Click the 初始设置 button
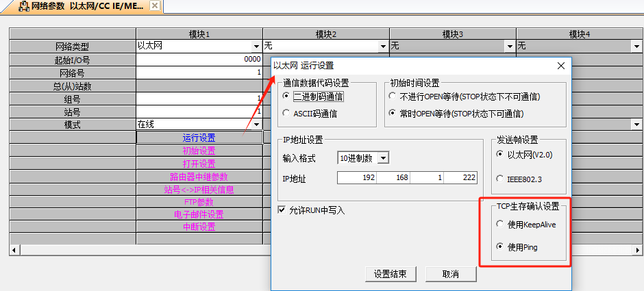Viewport: 644px width, 291px height. pyautogui.click(x=199, y=151)
